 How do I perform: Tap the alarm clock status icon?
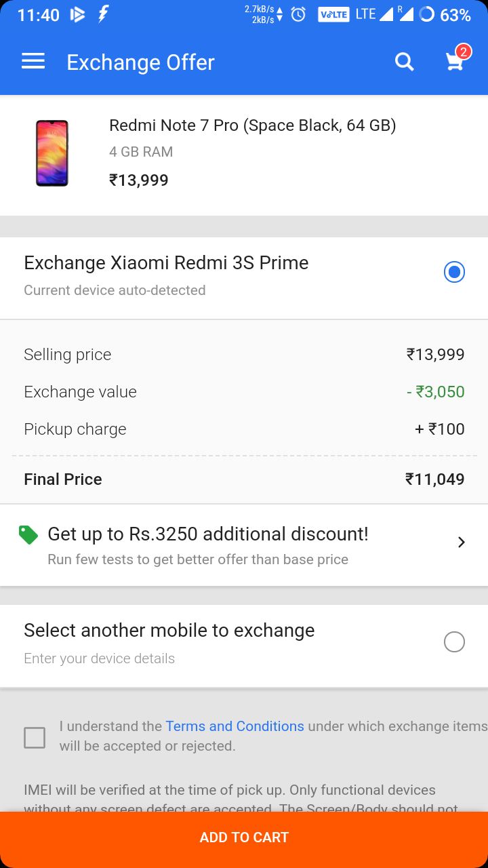(298, 14)
